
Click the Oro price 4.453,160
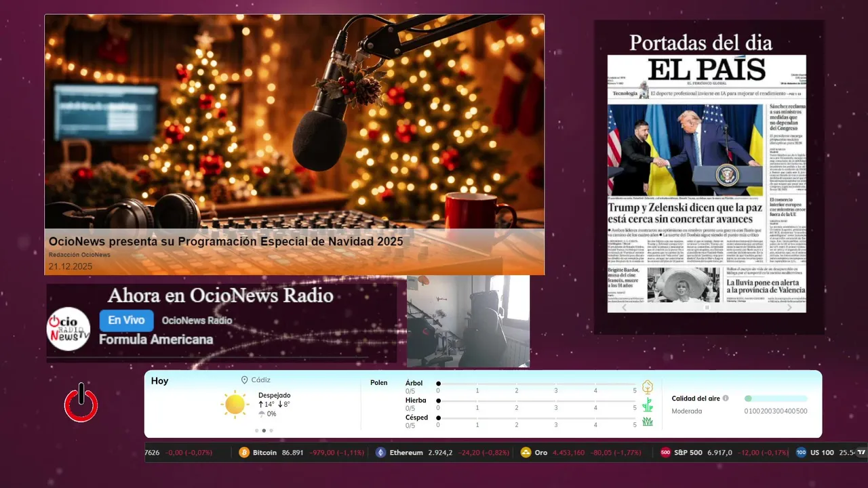[x=568, y=453]
